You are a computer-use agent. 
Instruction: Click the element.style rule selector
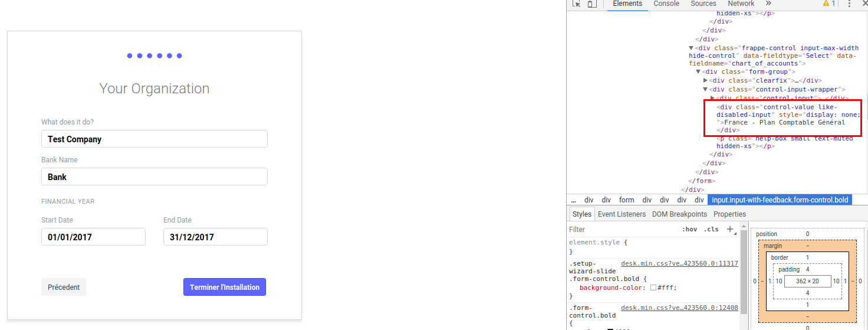click(594, 242)
